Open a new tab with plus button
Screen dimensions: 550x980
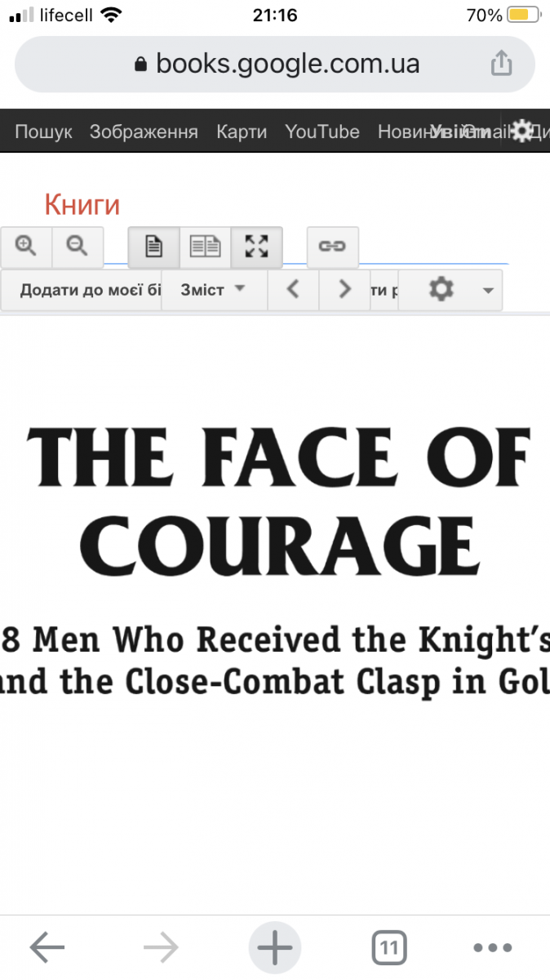coord(275,947)
